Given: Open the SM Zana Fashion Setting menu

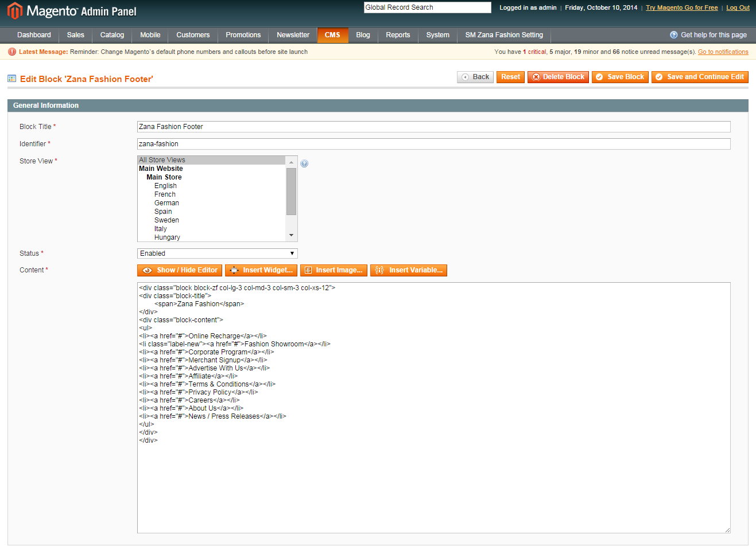Looking at the screenshot, I should pyautogui.click(x=504, y=35).
